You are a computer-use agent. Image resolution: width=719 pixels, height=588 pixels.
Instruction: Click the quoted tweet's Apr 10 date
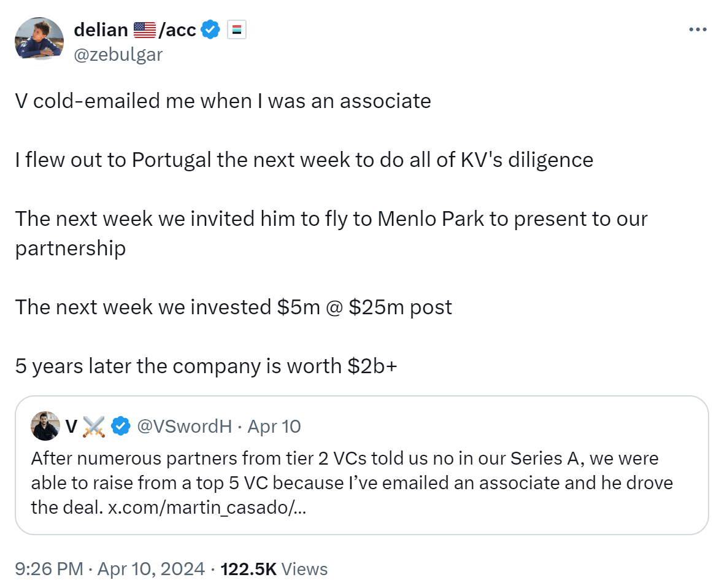coord(274,426)
